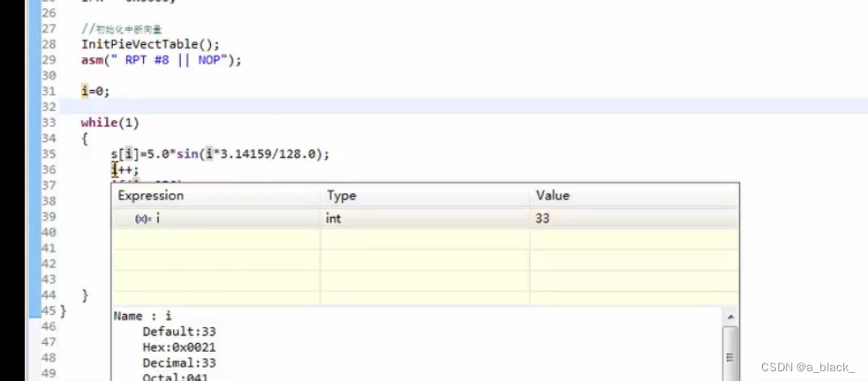Click the asm RPT #8 NOP statement
The height and width of the screenshot is (381, 868).
point(161,60)
